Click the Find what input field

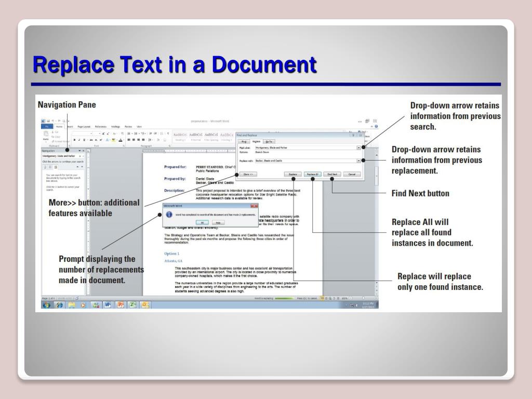(305, 148)
